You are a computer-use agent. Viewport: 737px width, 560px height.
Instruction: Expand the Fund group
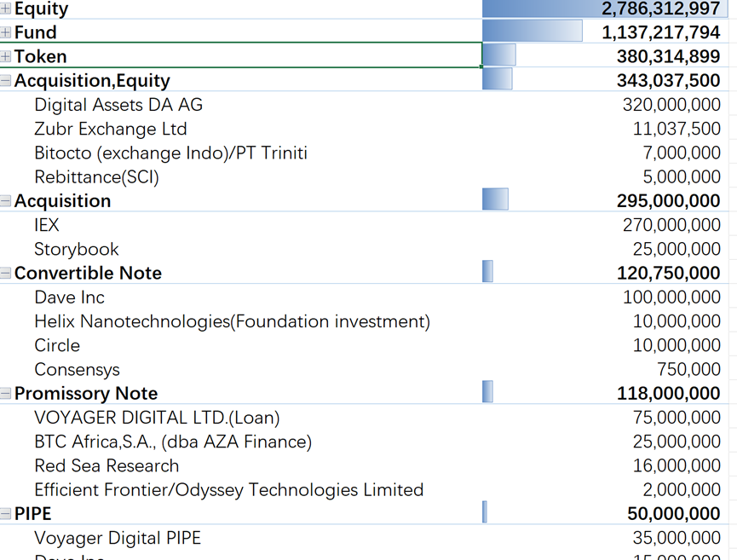coord(7,32)
